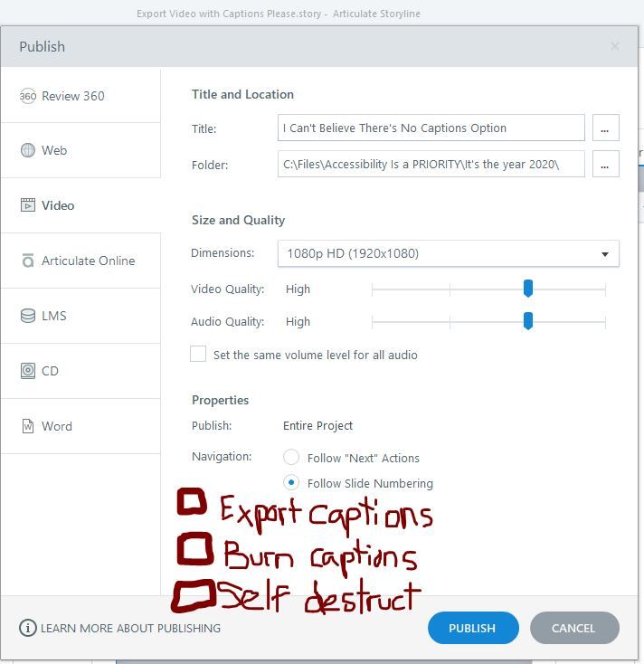Click the LMS database icon
The width and height of the screenshot is (644, 664).
tap(28, 316)
